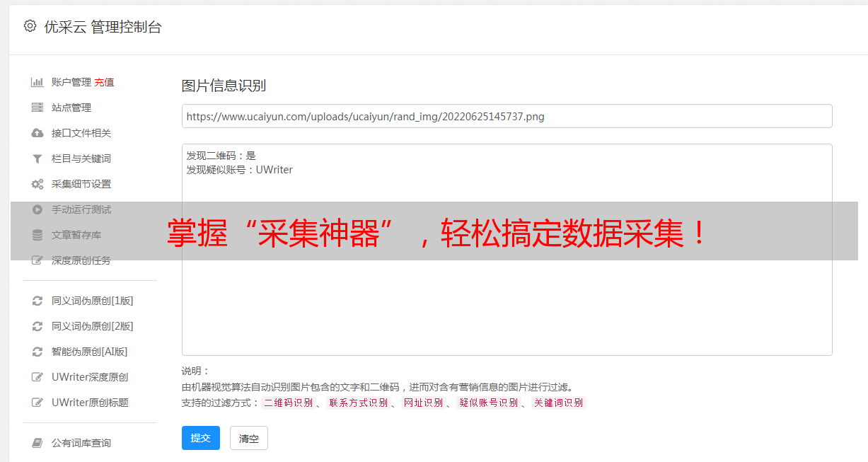Click the server icon next to 站点管理

click(x=37, y=108)
